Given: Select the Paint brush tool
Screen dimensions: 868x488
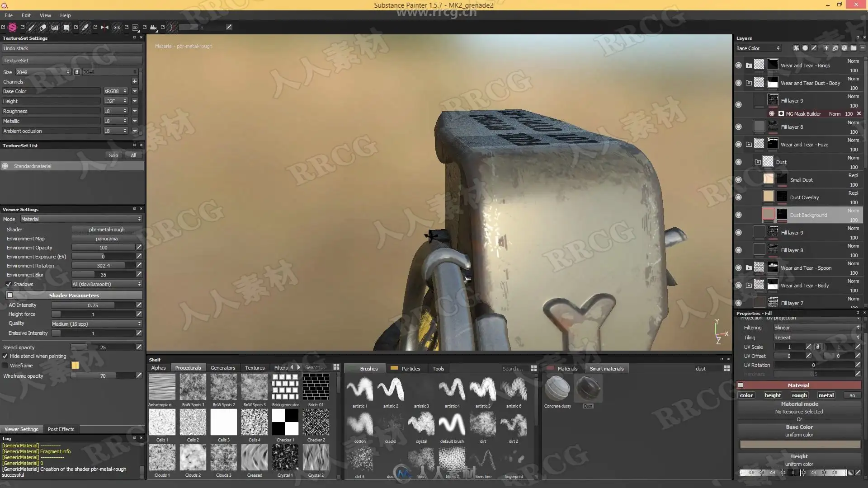Looking at the screenshot, I should coord(31,27).
